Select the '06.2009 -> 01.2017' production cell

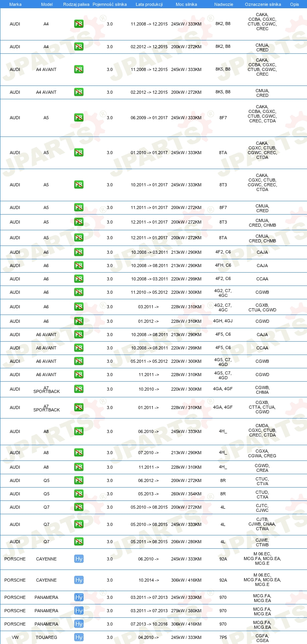click(149, 118)
